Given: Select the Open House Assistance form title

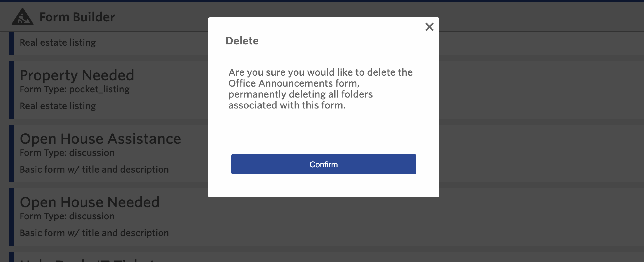Looking at the screenshot, I should (x=100, y=139).
